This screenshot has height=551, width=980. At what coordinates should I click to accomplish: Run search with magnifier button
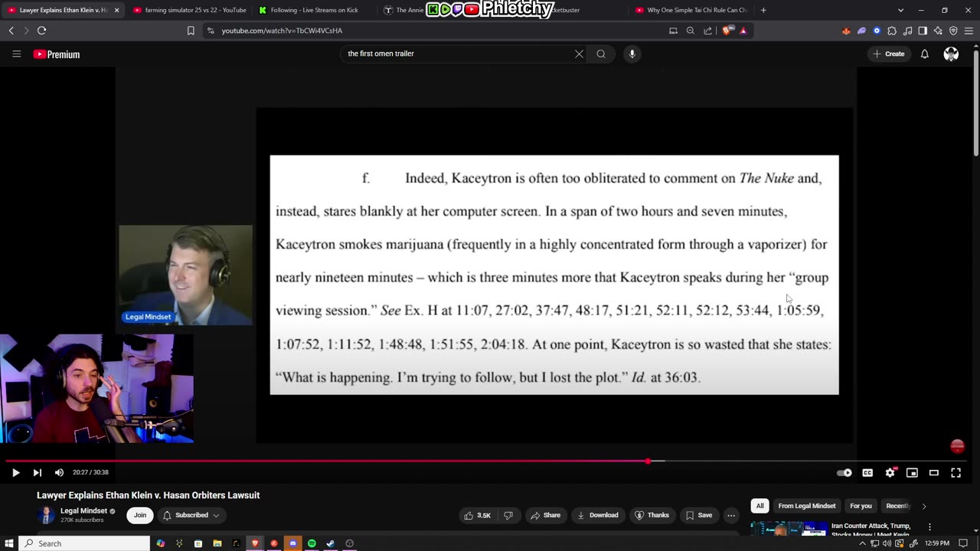[601, 54]
